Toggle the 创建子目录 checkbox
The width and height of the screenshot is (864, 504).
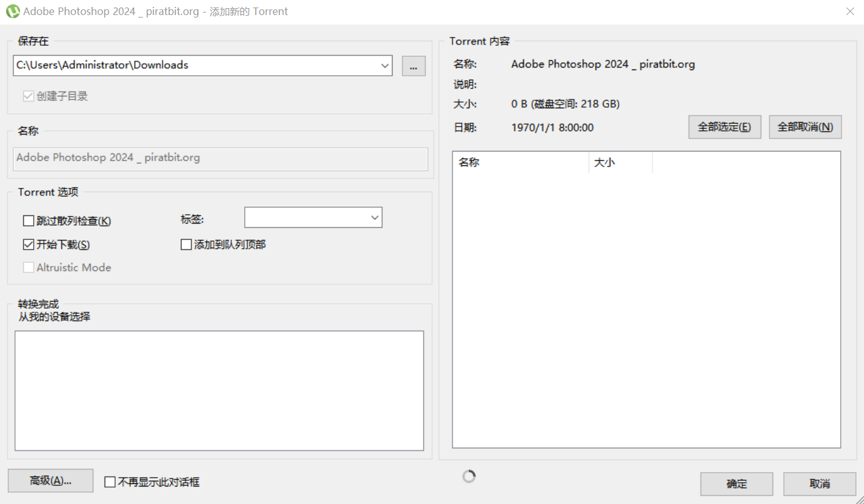click(28, 96)
